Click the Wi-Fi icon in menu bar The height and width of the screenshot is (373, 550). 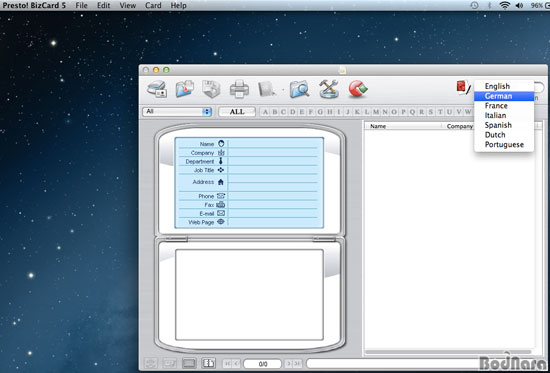click(505, 5)
